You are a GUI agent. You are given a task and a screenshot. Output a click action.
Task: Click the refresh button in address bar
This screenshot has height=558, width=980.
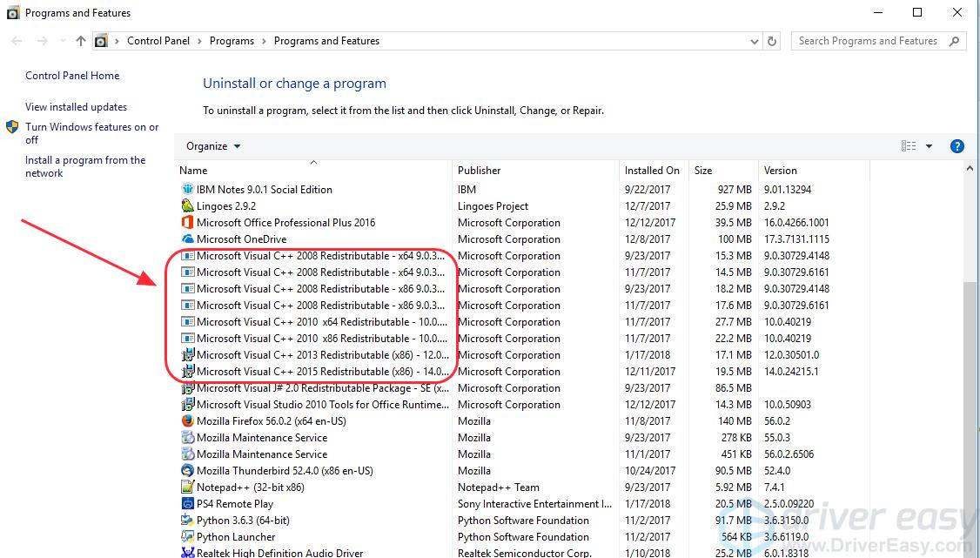[772, 41]
